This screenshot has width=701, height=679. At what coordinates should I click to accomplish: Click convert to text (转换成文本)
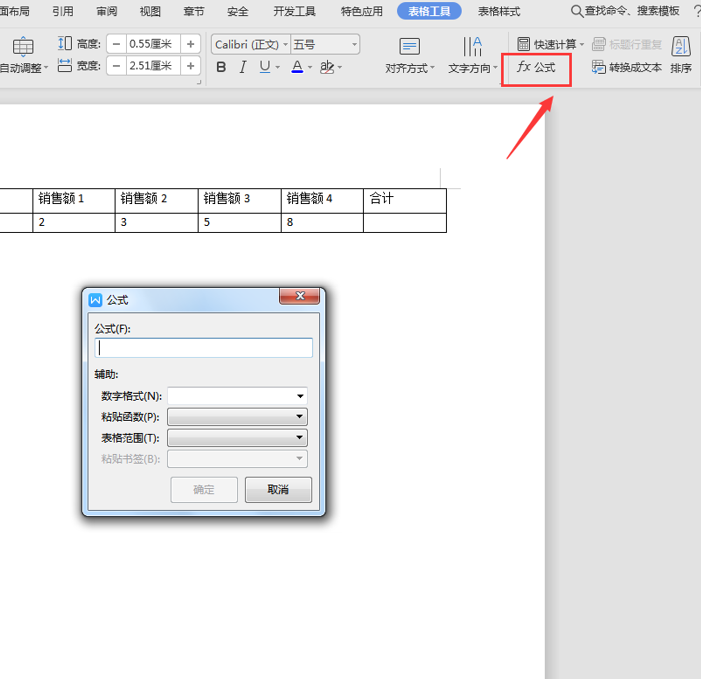click(627, 67)
